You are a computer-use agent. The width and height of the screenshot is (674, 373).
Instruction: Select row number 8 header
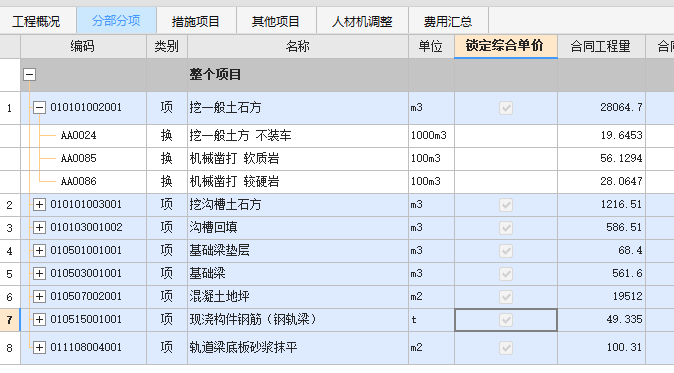[10, 348]
